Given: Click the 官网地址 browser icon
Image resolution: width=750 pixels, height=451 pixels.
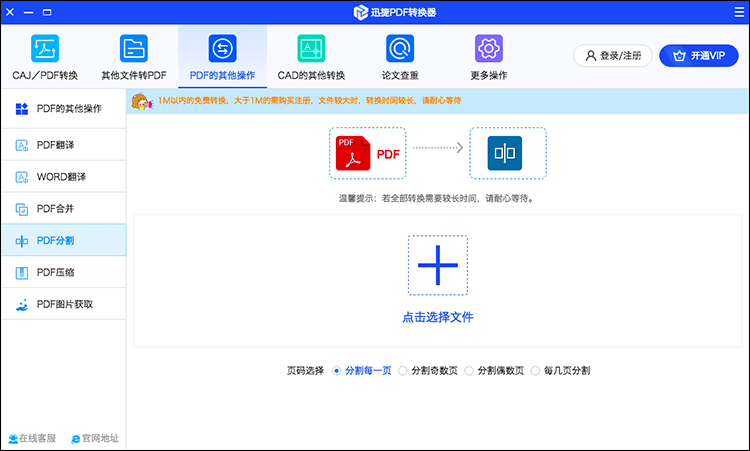Looking at the screenshot, I should coord(76,439).
